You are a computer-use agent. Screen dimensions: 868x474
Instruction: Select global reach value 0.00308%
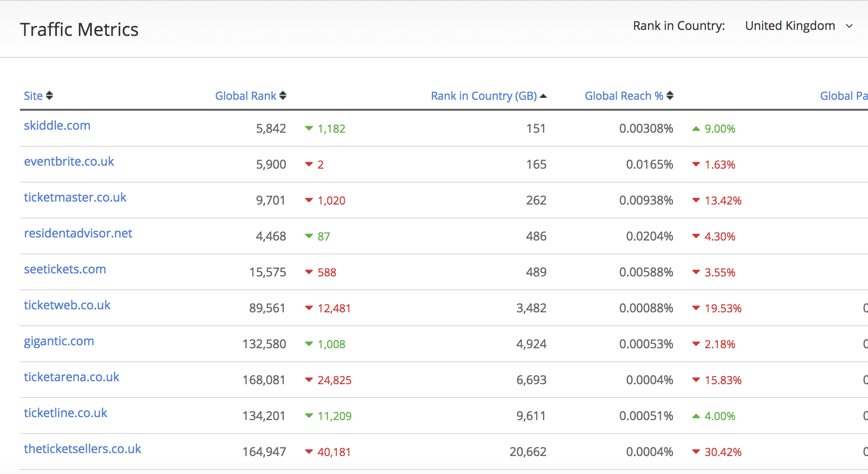[x=646, y=129]
